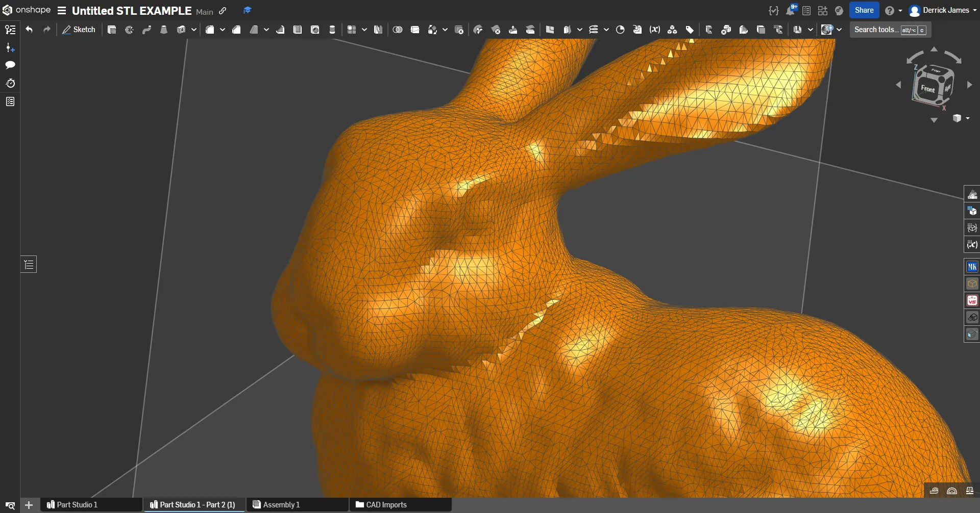Switch to Assembly 1 tab
Screen dimensions: 980x513
pos(297,504)
